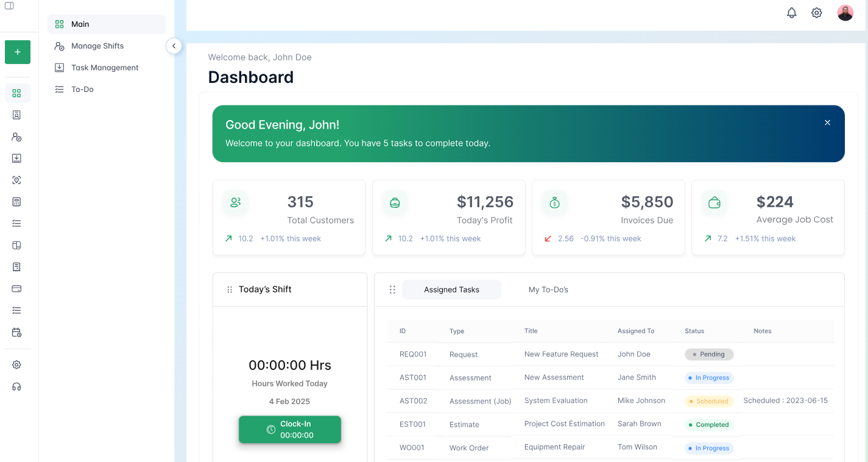This screenshot has width=868, height=462.
Task: Open the Manage Shifts menu item
Action: [x=97, y=46]
